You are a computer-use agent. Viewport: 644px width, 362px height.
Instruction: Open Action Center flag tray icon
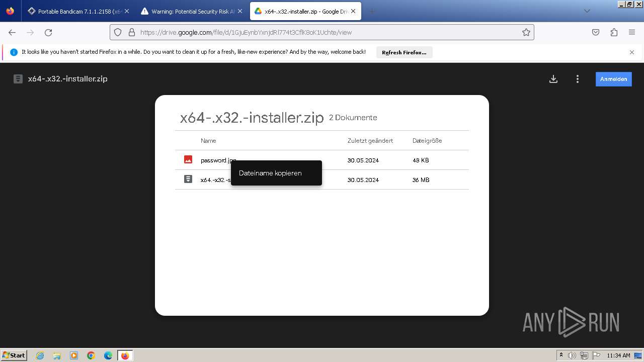(596, 355)
